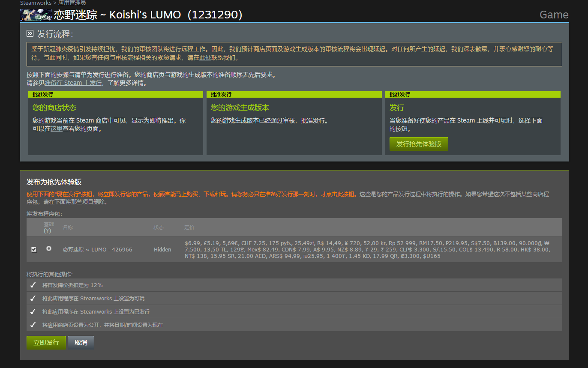Click the 发行抢先体验版 button

click(419, 144)
